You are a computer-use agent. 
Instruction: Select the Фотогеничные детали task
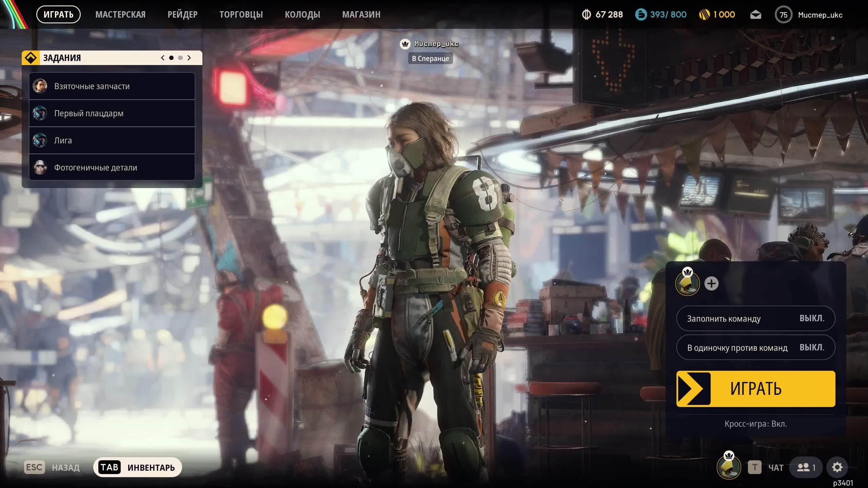[112, 167]
